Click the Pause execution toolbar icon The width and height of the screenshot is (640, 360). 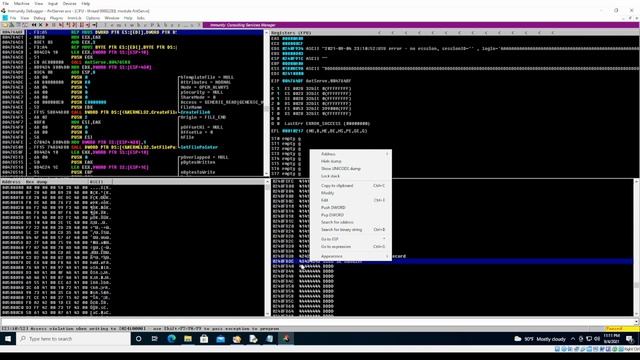point(53,25)
